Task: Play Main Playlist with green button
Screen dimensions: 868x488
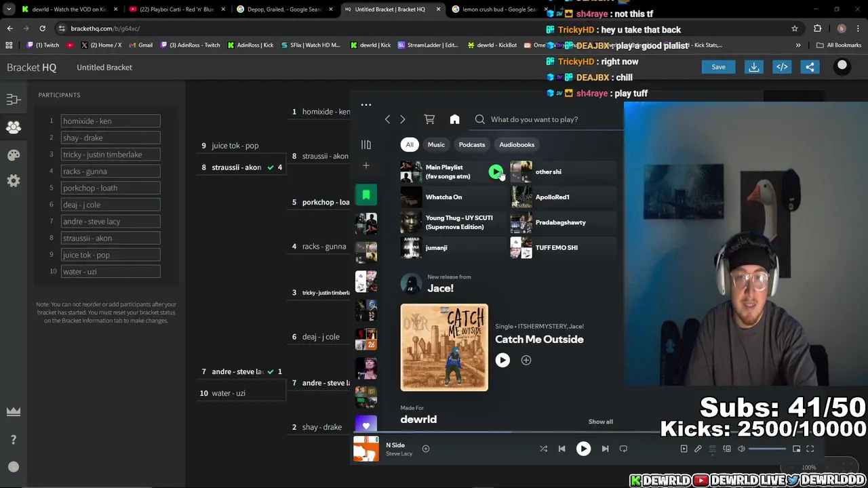Action: pyautogui.click(x=496, y=172)
